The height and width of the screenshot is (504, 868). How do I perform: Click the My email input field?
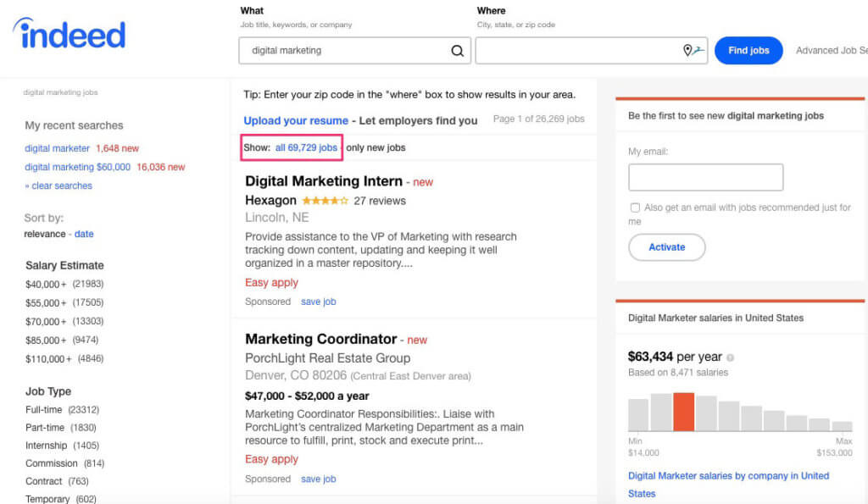click(x=705, y=177)
